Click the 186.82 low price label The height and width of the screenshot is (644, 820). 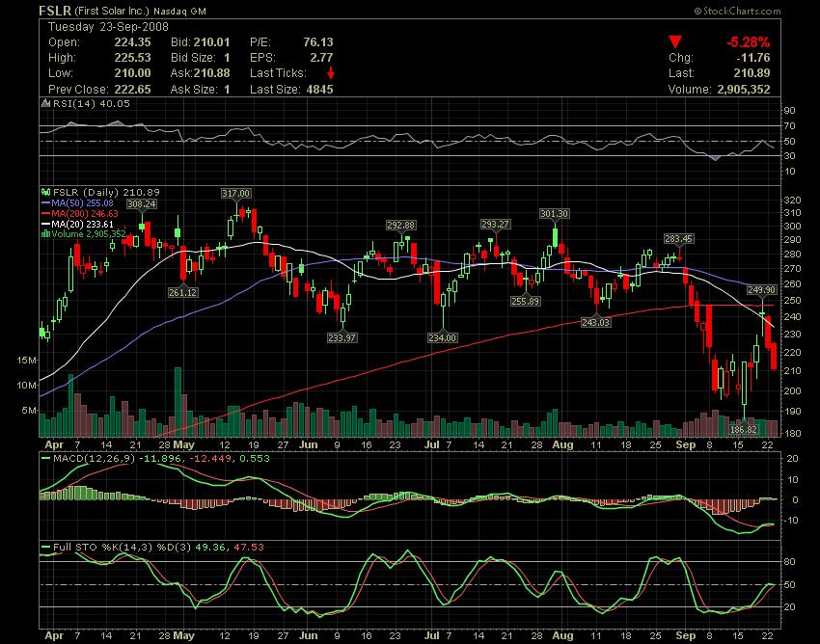point(744,430)
